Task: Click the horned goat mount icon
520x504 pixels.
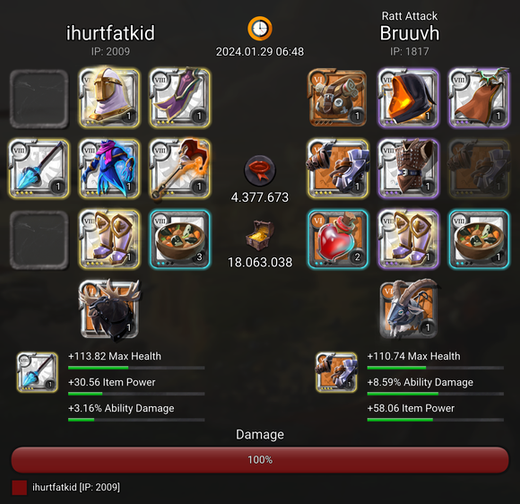Action: pos(408,310)
